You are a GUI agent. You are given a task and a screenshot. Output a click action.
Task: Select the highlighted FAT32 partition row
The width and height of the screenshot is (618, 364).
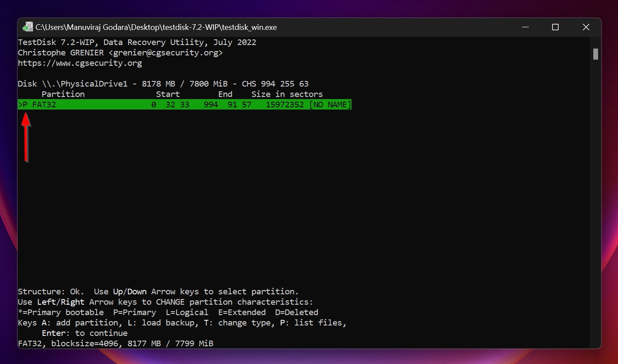click(x=185, y=104)
